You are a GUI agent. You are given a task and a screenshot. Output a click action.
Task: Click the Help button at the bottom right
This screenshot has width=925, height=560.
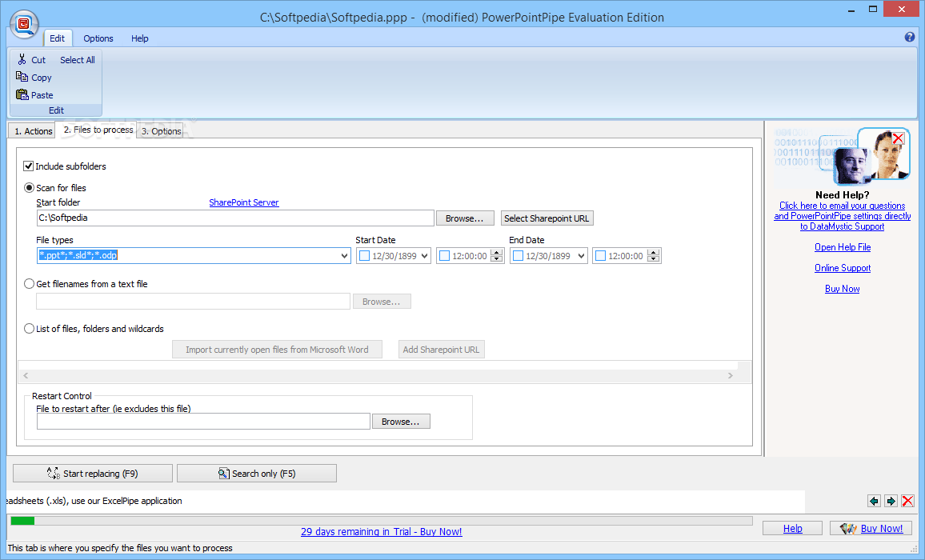click(792, 528)
